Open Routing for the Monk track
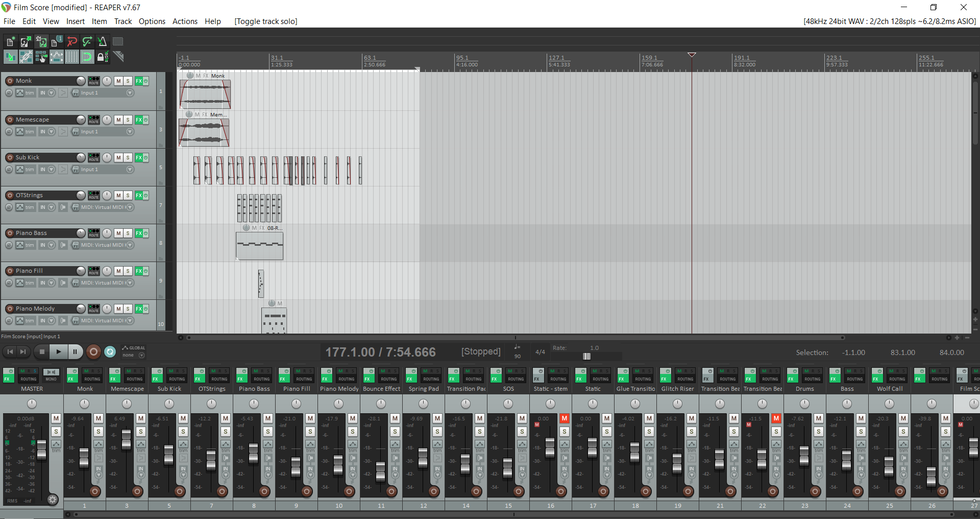The width and height of the screenshot is (980, 519). (x=94, y=81)
